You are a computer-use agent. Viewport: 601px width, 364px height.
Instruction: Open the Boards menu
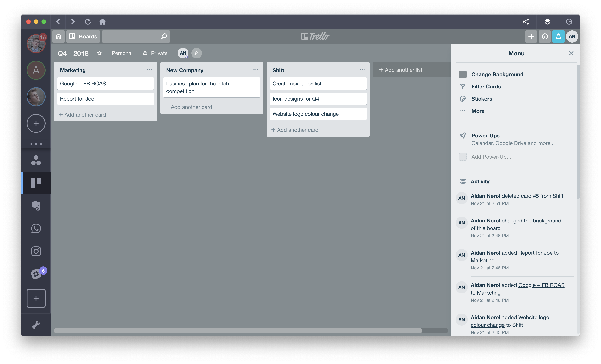tap(83, 36)
